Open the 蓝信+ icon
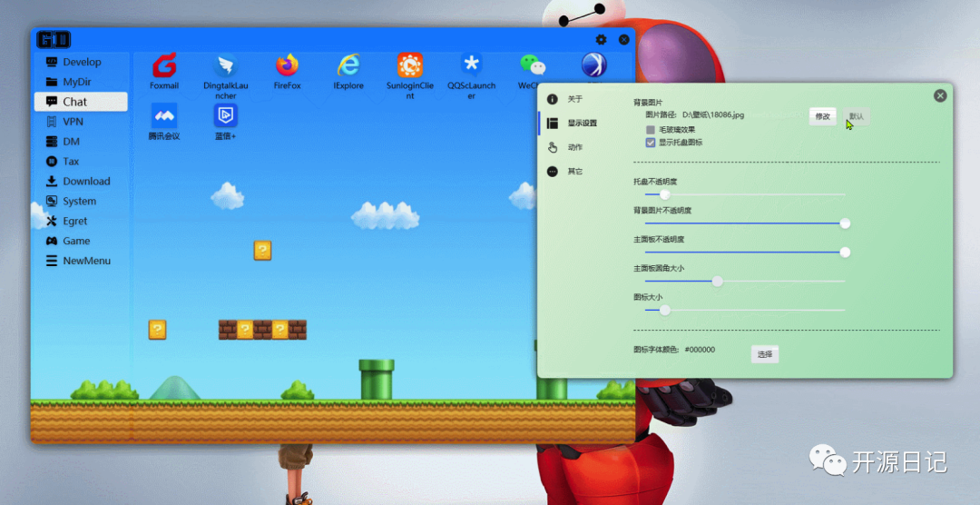Viewport: 980px width, 505px height. (225, 115)
